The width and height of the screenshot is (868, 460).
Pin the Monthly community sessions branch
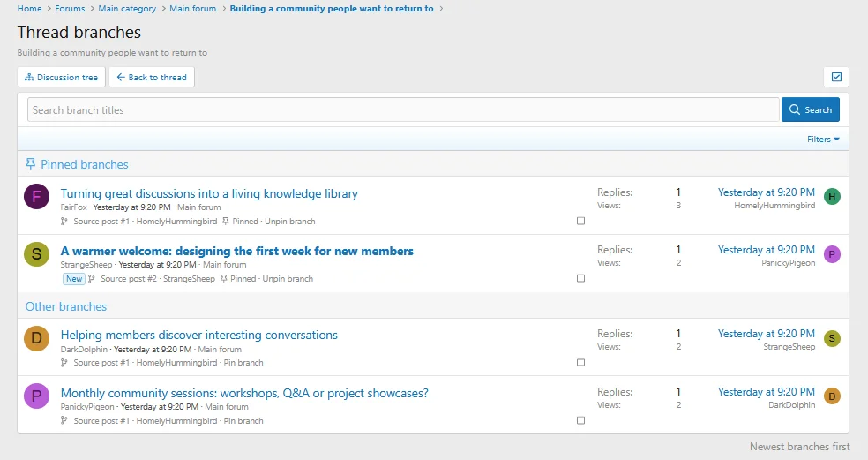[x=243, y=420]
